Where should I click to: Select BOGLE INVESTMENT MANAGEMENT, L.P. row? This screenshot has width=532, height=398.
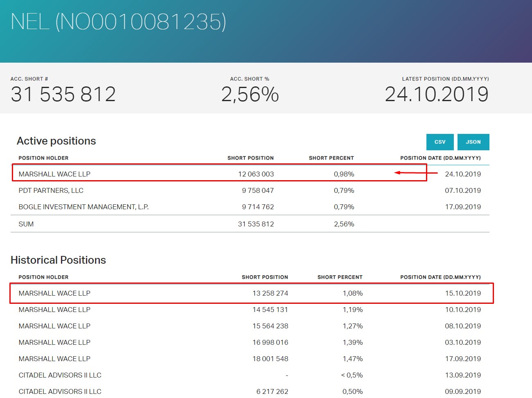[x=83, y=207]
